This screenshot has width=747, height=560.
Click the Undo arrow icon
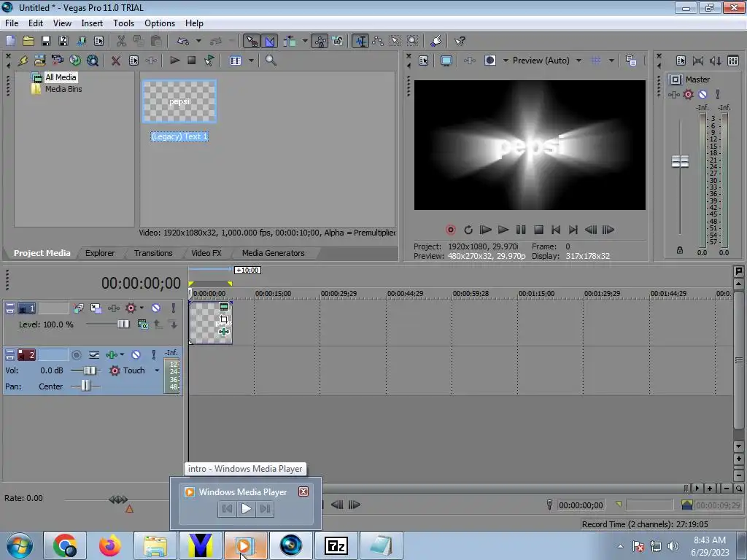click(x=183, y=41)
